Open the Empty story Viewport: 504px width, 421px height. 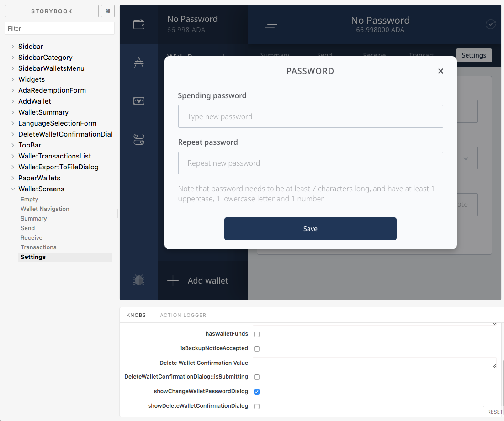pos(29,199)
